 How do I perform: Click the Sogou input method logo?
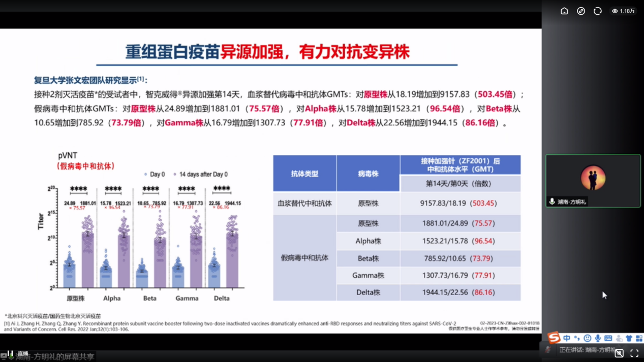coord(554,338)
